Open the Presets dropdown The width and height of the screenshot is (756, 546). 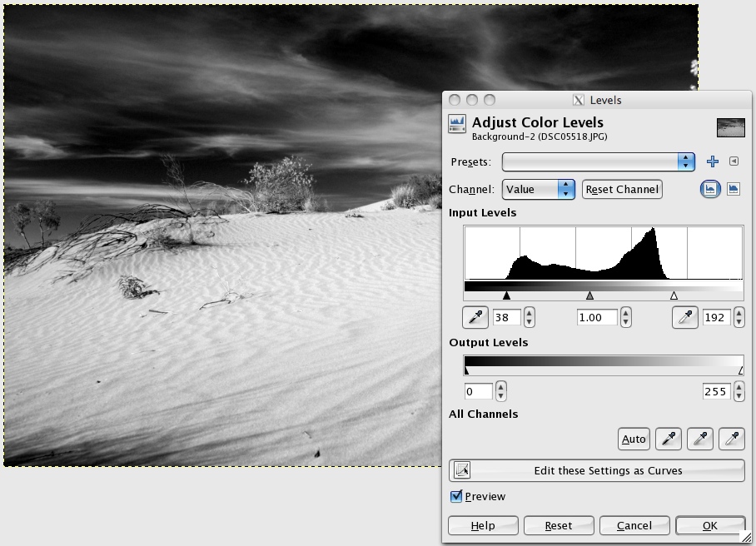click(x=599, y=162)
